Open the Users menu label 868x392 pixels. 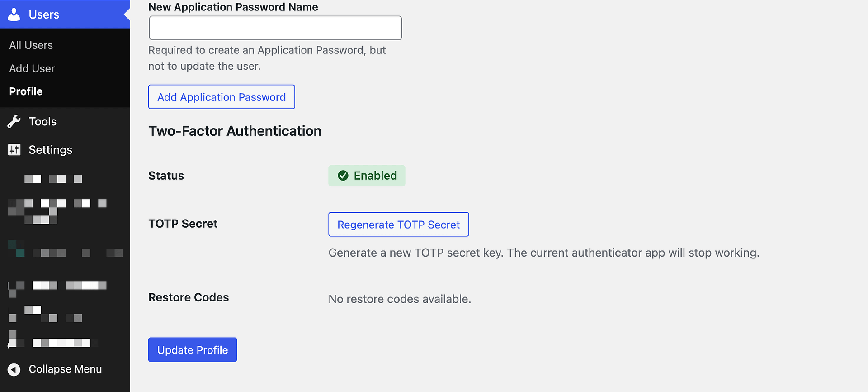tap(44, 14)
